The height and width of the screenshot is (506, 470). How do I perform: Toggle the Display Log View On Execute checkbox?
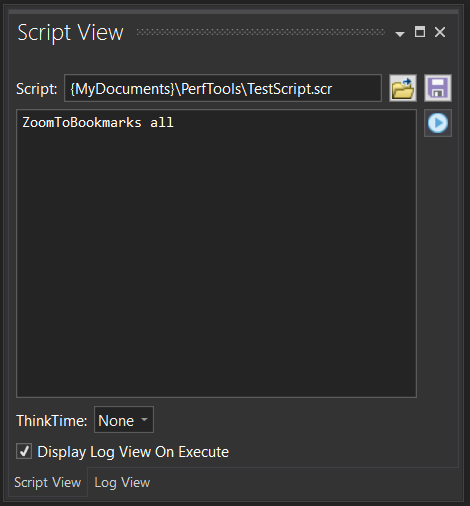24,452
